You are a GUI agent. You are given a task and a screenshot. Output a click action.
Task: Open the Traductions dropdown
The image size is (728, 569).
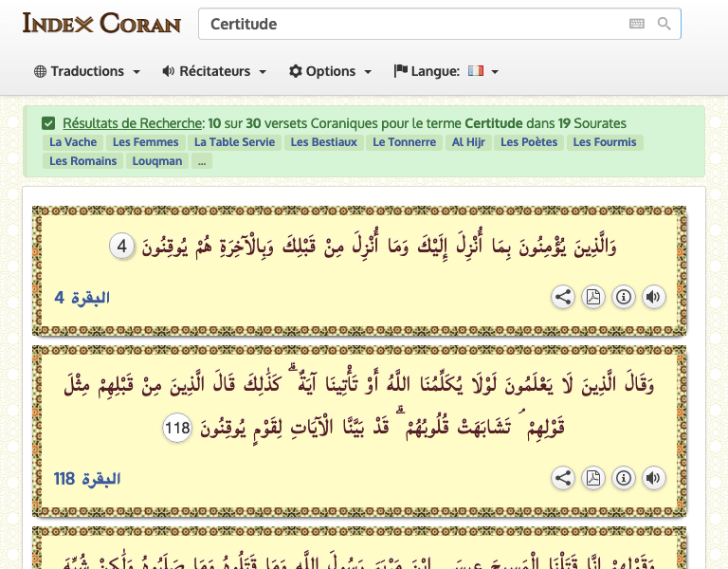click(87, 71)
